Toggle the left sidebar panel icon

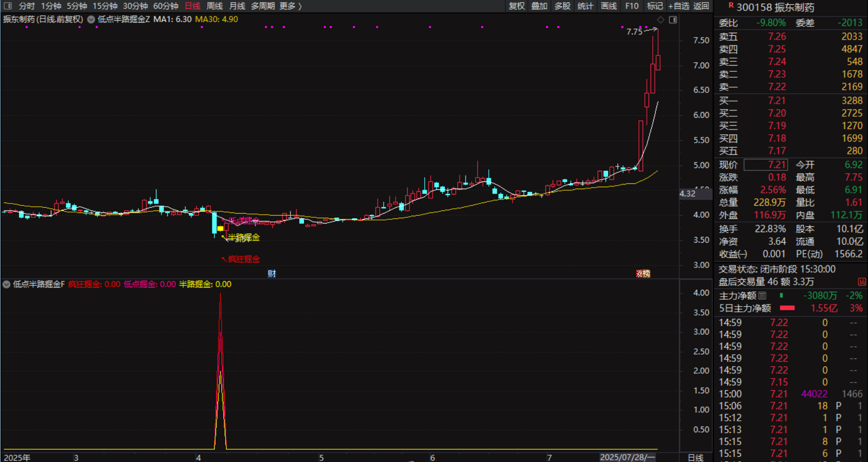[8, 6]
